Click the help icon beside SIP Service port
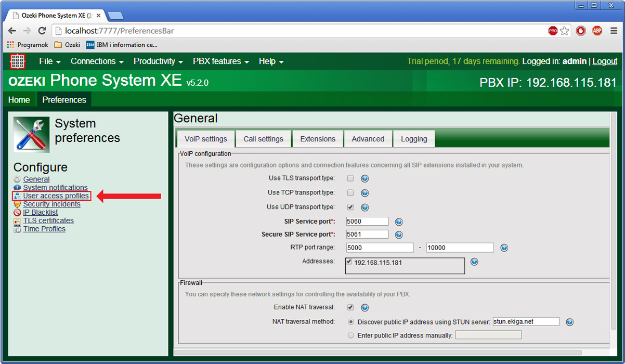 pyautogui.click(x=399, y=222)
